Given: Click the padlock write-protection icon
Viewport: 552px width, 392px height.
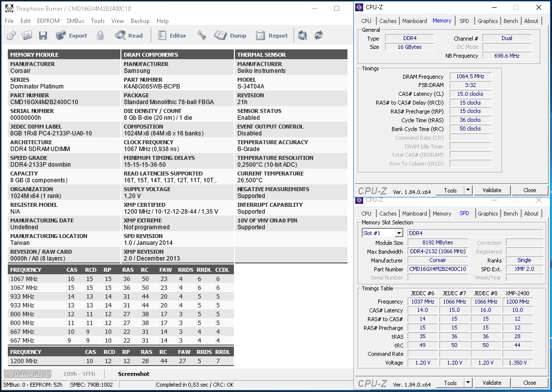Looking at the screenshot, I should pos(100,35).
